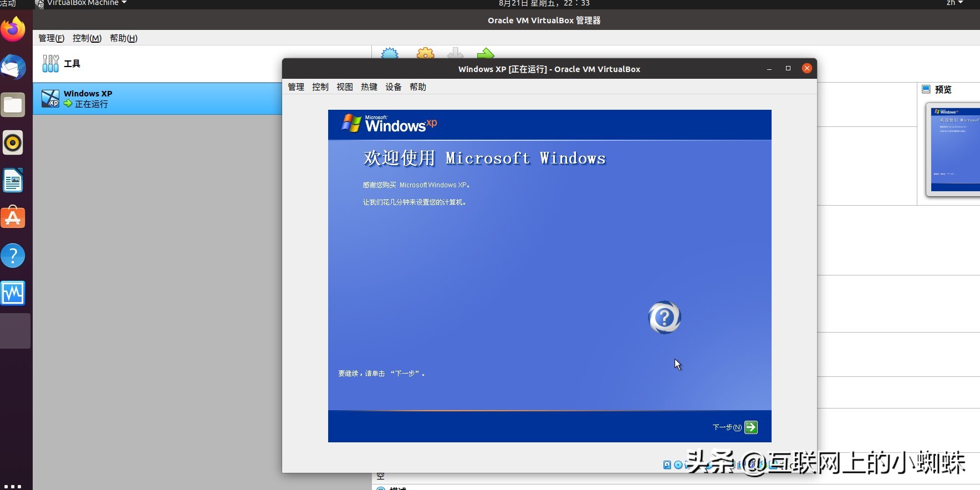Open the zh input source dropdown
The height and width of the screenshot is (490, 980).
(955, 3)
